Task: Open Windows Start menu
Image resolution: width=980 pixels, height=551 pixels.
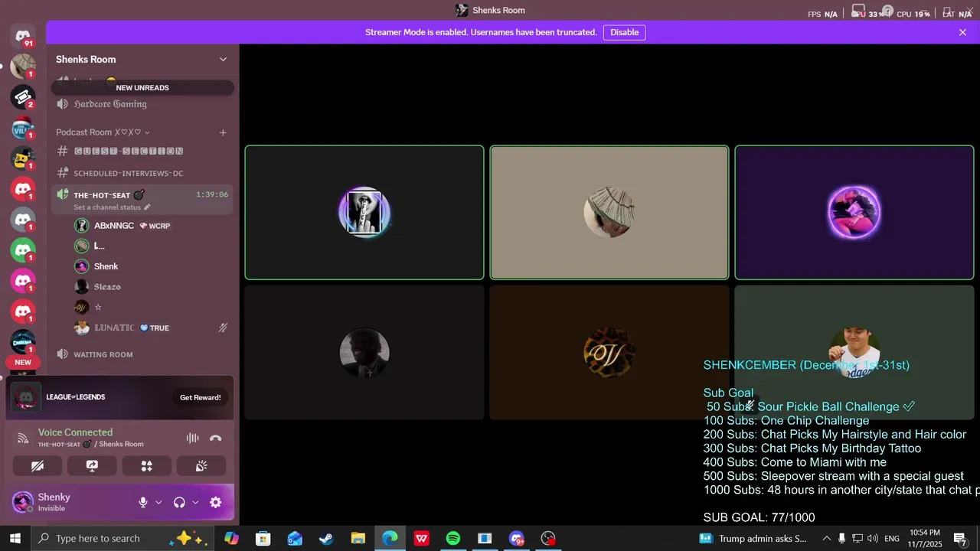Action: (15, 538)
